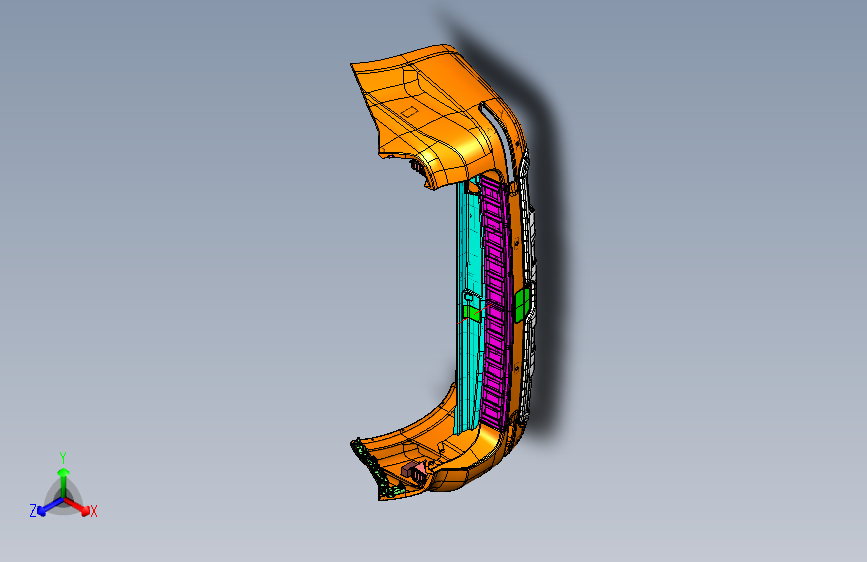Pick the green patch on the right edge
The width and height of the screenshot is (867, 562).
coord(523,305)
